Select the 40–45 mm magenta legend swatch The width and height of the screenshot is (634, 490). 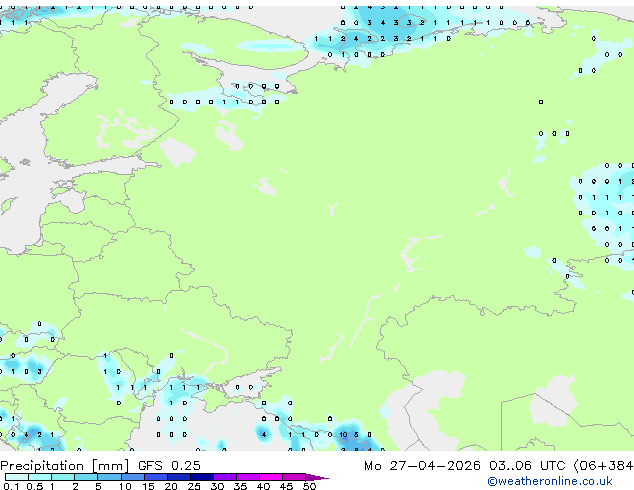(271, 477)
